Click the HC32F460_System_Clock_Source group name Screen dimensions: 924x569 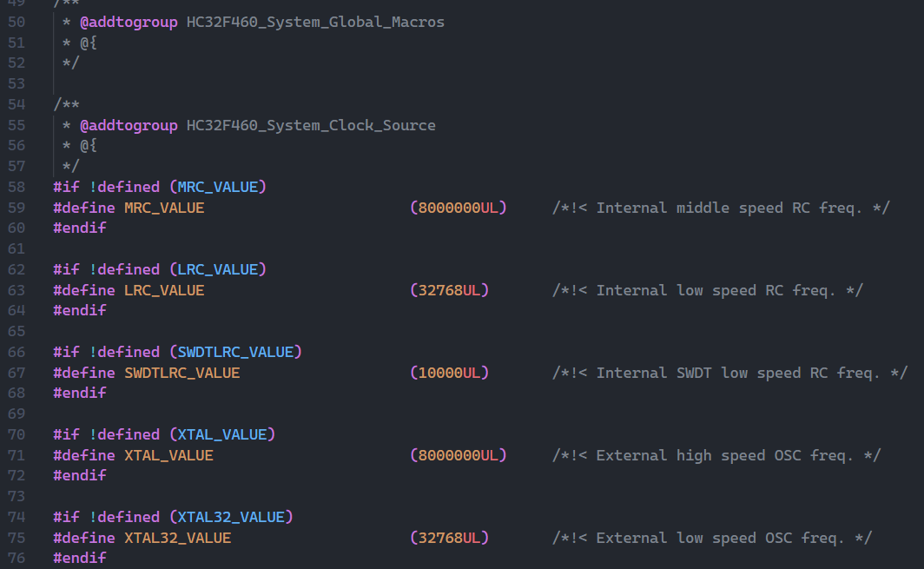pos(311,125)
